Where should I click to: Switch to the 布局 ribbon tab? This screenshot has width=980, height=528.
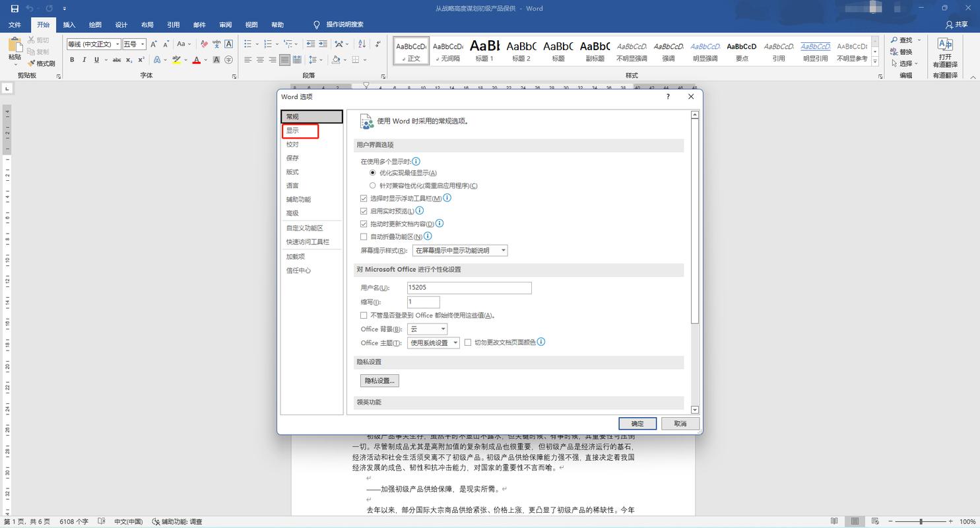click(x=147, y=25)
